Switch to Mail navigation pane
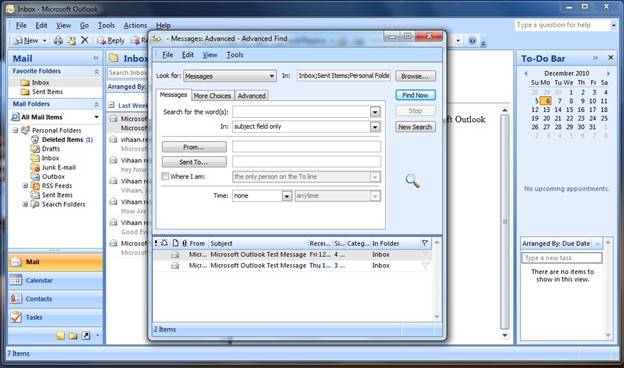Image resolution: width=624 pixels, height=368 pixels. pyautogui.click(x=55, y=262)
